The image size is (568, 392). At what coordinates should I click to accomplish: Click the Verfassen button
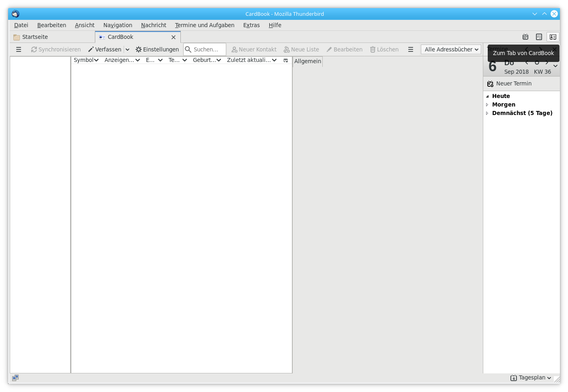pos(105,49)
